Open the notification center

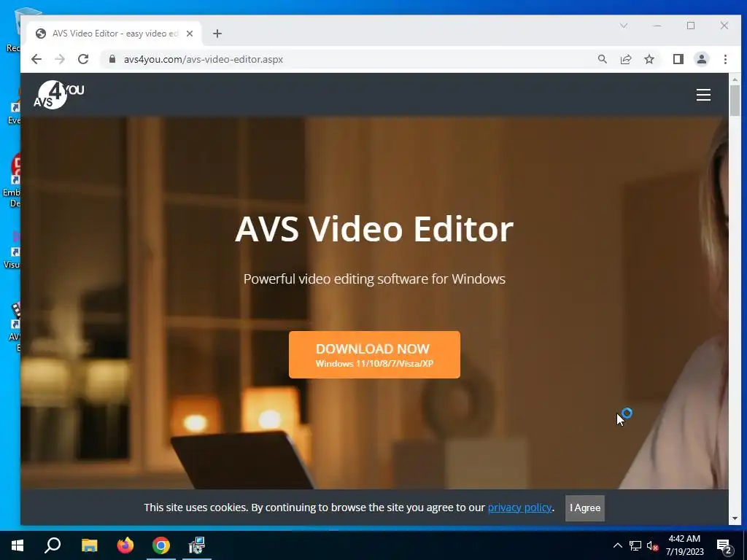(724, 546)
